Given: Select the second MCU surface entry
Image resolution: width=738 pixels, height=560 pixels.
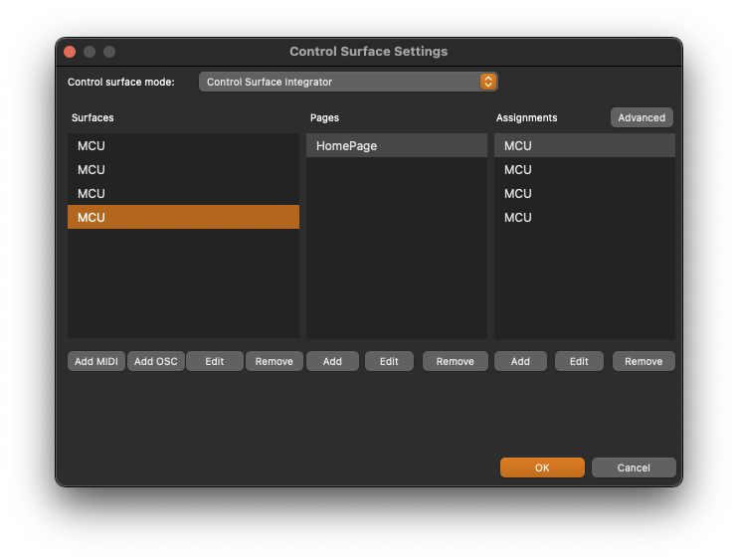Looking at the screenshot, I should point(184,170).
